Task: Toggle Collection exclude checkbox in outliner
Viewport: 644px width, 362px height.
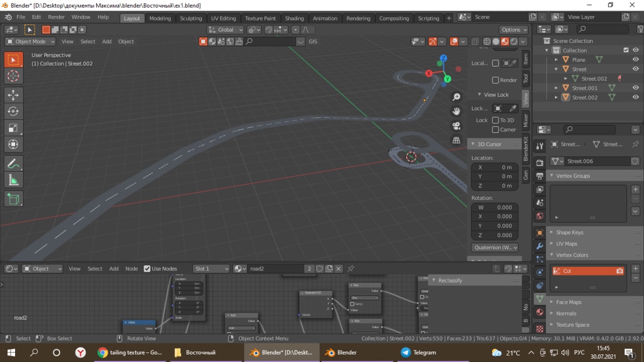Action: (626, 50)
